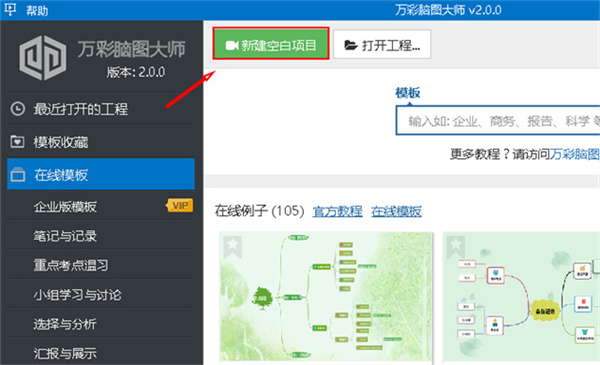Choose the 小组学习与讨论 category

tap(101, 295)
